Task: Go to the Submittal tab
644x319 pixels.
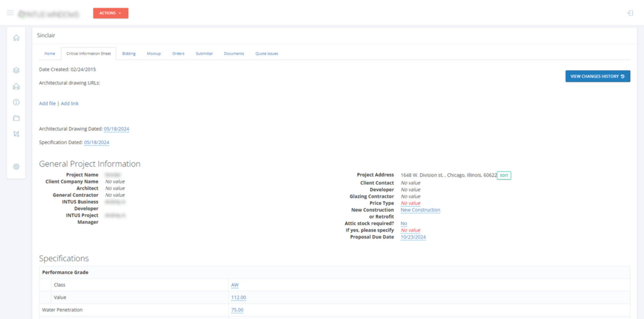Action: click(x=204, y=54)
